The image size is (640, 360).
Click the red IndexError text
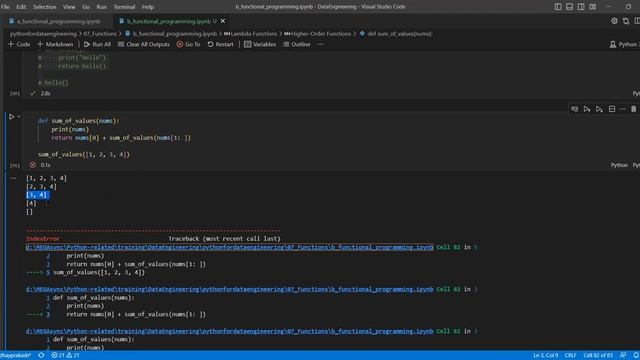43,239
